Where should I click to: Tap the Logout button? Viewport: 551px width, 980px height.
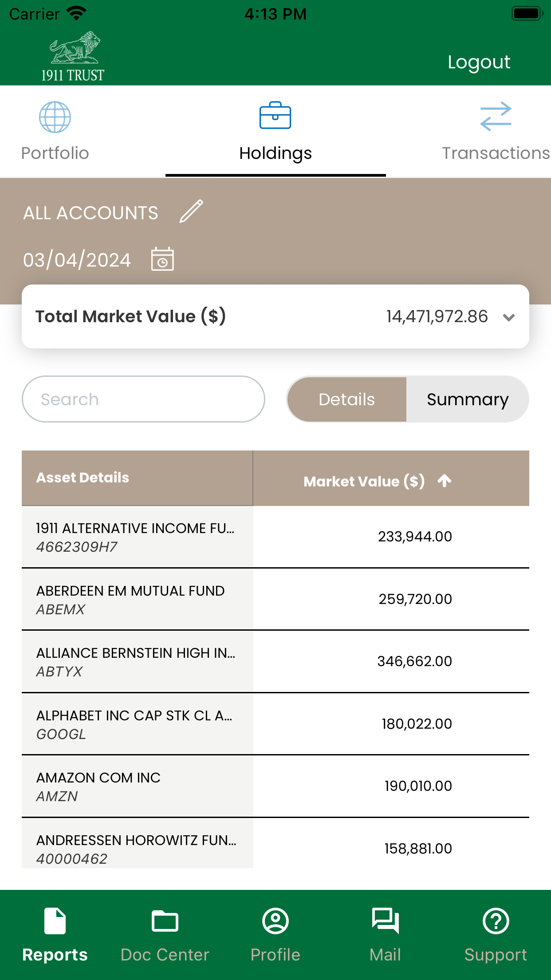pos(479,62)
